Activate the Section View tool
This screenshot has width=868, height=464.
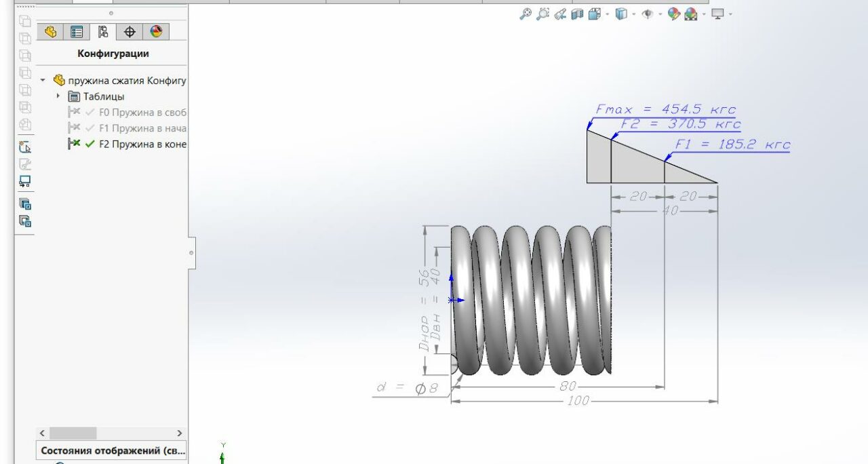[577, 14]
